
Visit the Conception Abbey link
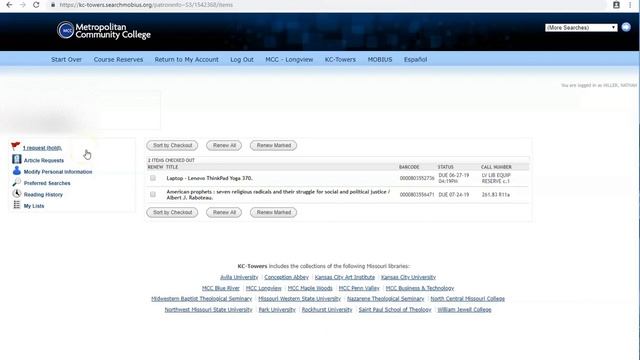coord(287,277)
